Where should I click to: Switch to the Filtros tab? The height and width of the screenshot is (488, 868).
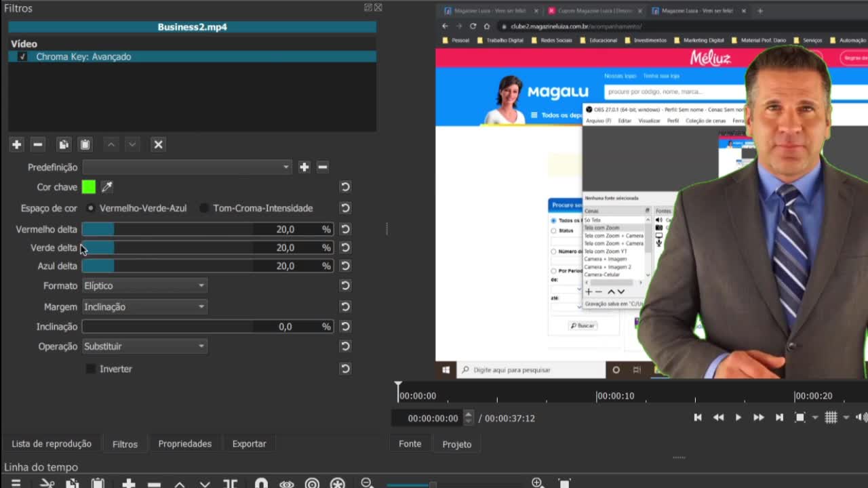125,444
